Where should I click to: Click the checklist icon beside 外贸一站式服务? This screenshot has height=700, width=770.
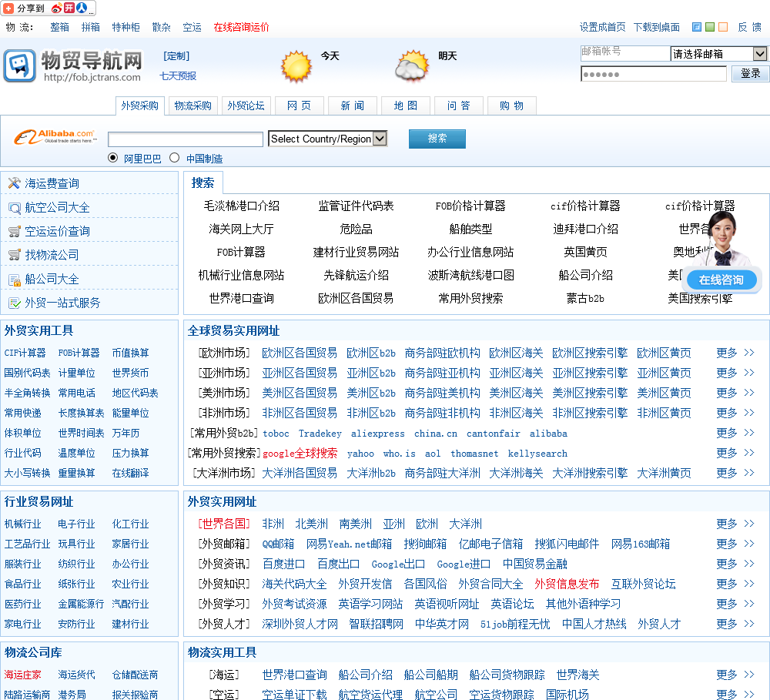click(x=14, y=303)
